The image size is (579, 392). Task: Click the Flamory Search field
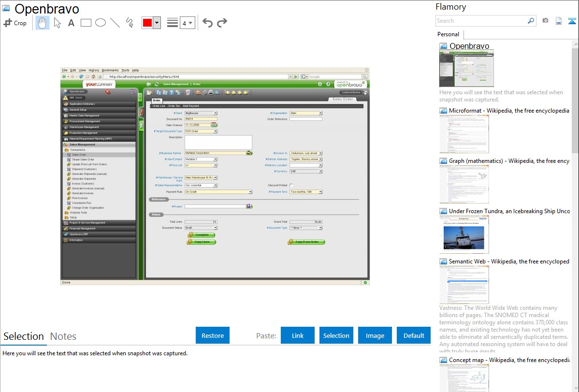[481, 21]
